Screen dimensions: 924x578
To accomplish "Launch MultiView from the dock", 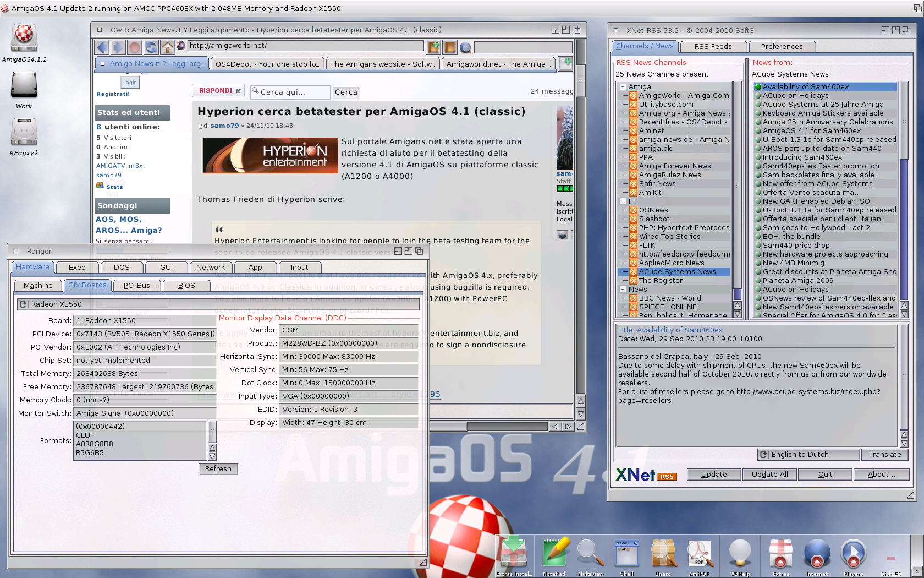I will coord(591,556).
